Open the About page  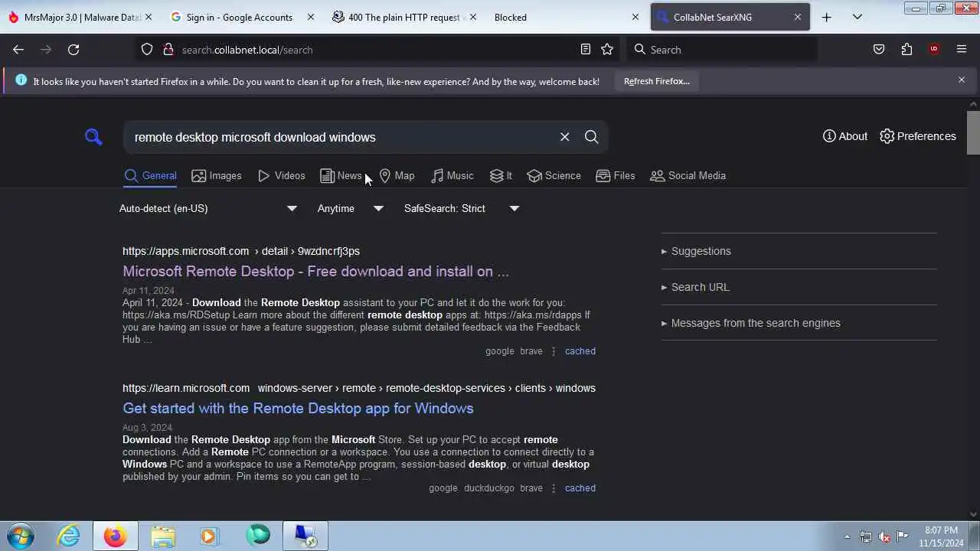click(x=845, y=136)
